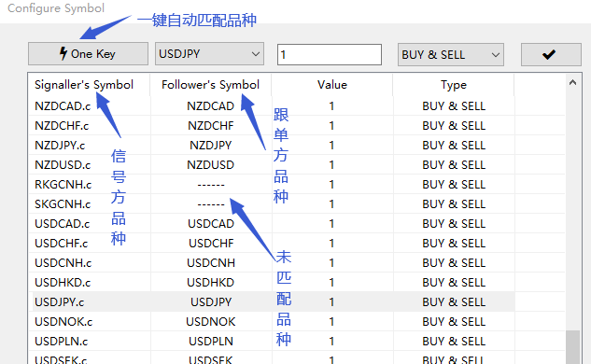Click the value input field showing 1
This screenshot has height=364, width=591.
click(x=330, y=55)
